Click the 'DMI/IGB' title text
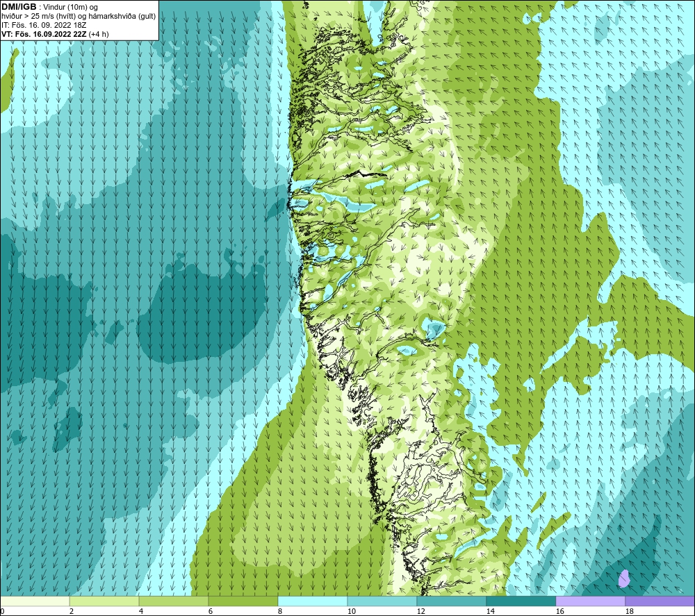The image size is (695, 616). [x=19, y=7]
